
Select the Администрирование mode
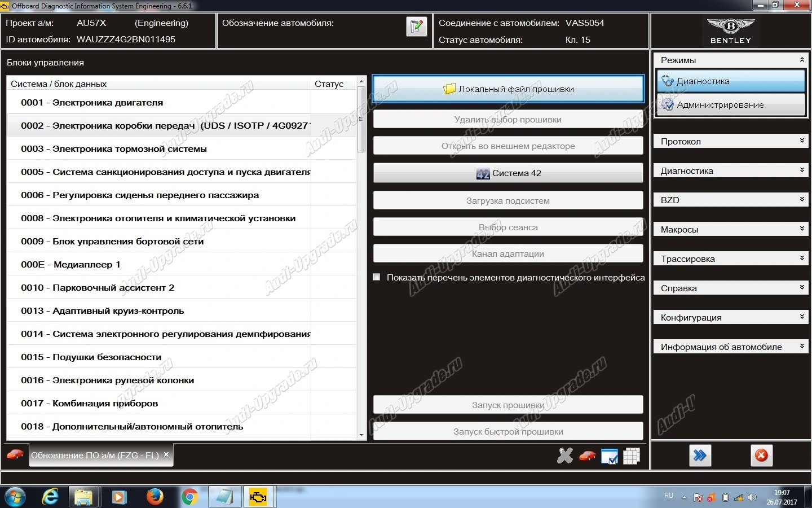point(730,105)
